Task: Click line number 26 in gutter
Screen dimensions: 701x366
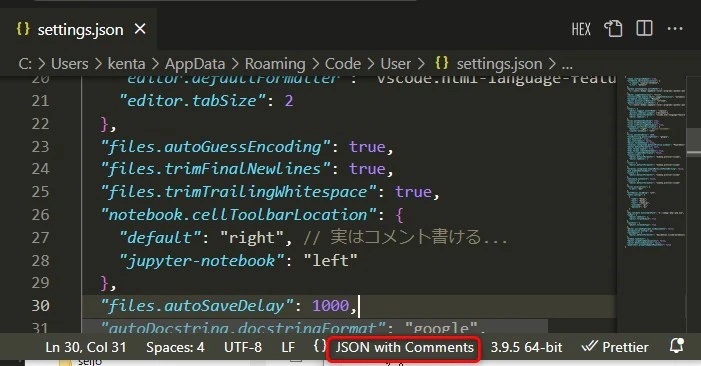Action: pyautogui.click(x=40, y=215)
